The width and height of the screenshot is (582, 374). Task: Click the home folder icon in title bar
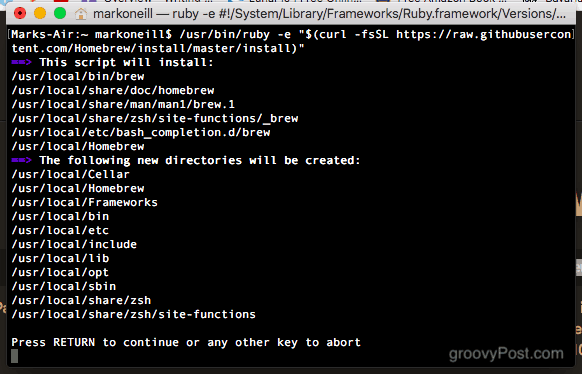coord(81,14)
